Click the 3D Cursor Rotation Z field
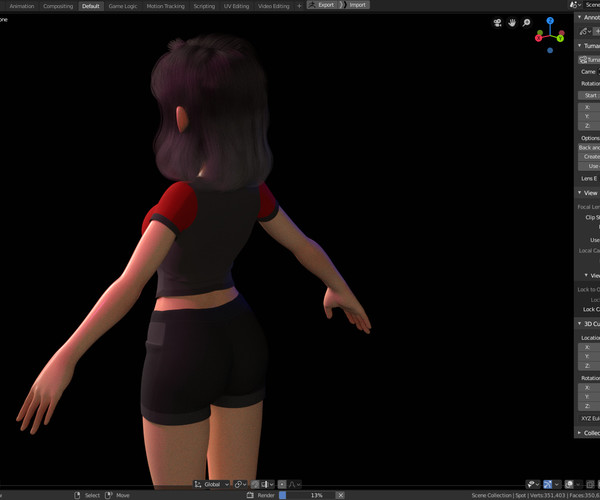The image size is (600, 500). point(589,406)
